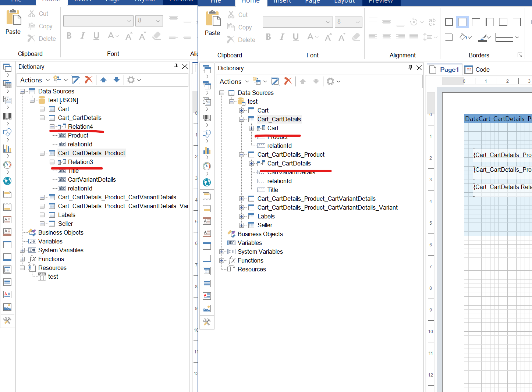Open the Layout ribbon tab in right window

pyautogui.click(x=344, y=1)
